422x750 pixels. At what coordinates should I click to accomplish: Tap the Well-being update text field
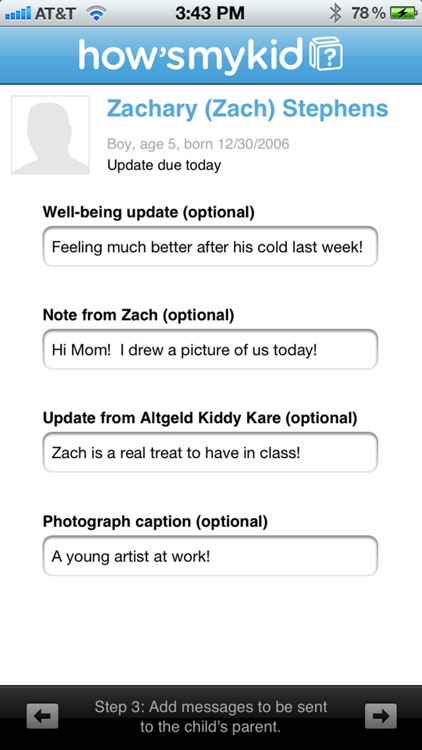pos(210,247)
